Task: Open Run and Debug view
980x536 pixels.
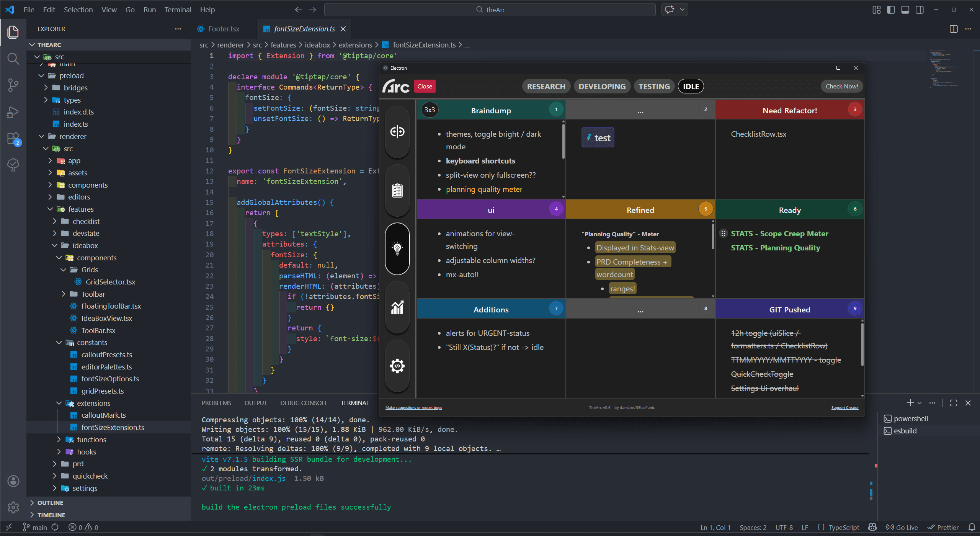Action: 13,112
